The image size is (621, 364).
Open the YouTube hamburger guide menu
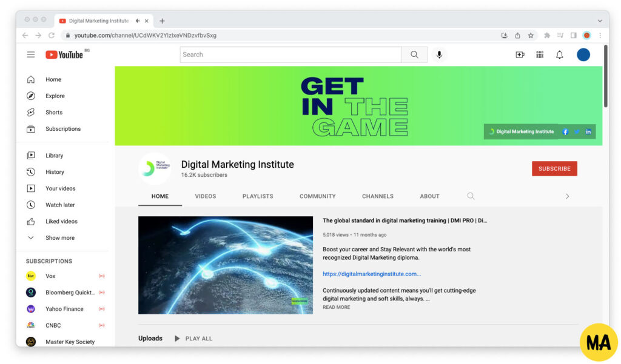(x=31, y=55)
